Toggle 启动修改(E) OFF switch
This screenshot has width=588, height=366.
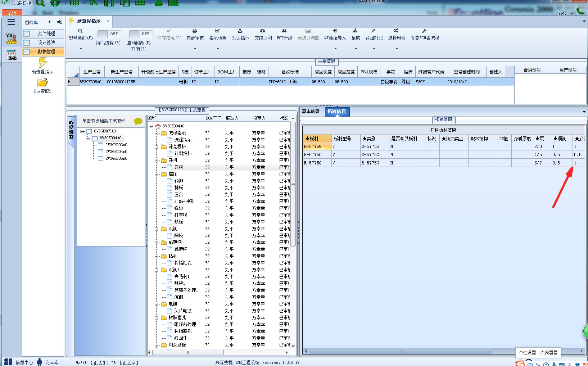[x=141, y=34]
